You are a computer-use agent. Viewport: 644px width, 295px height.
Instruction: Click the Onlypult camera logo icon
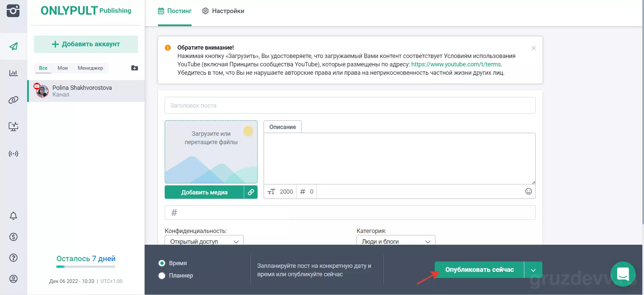tap(13, 11)
